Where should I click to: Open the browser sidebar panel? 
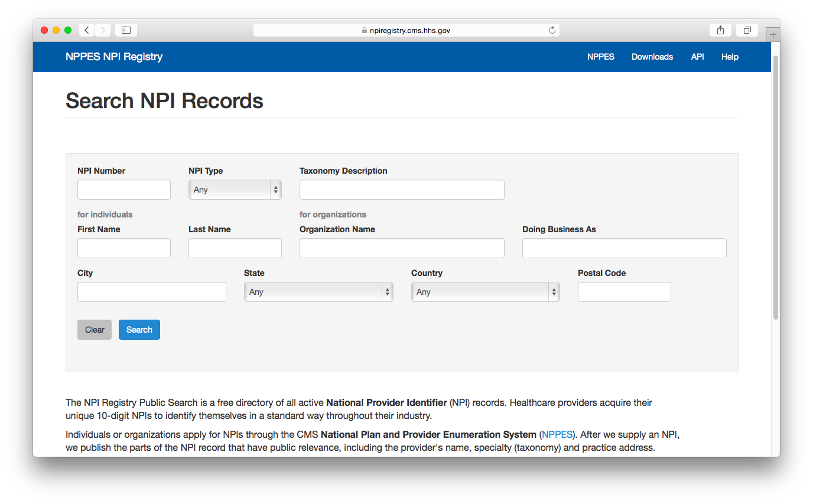point(126,30)
